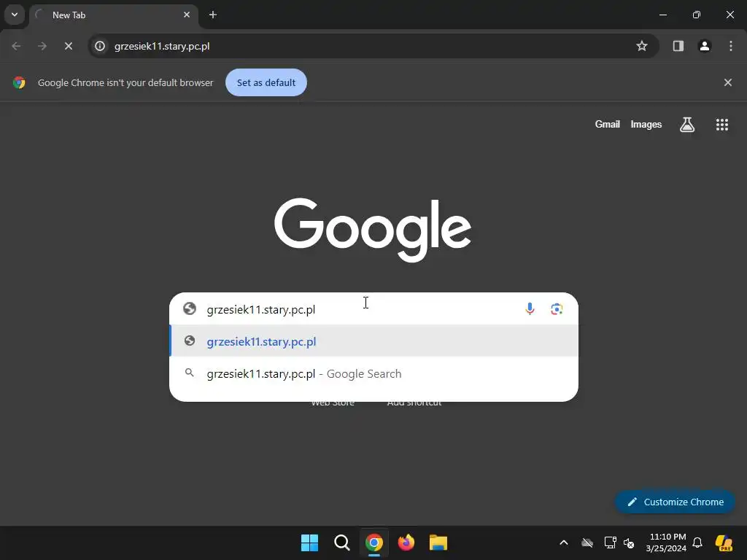
Task: Open the network status tray icon
Action: click(610, 542)
